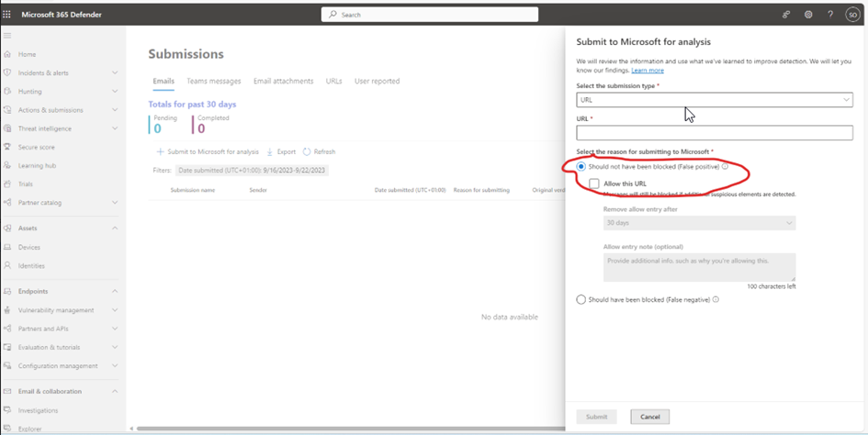Click info icon beside False positive option
The image size is (868, 435).
pyautogui.click(x=725, y=167)
